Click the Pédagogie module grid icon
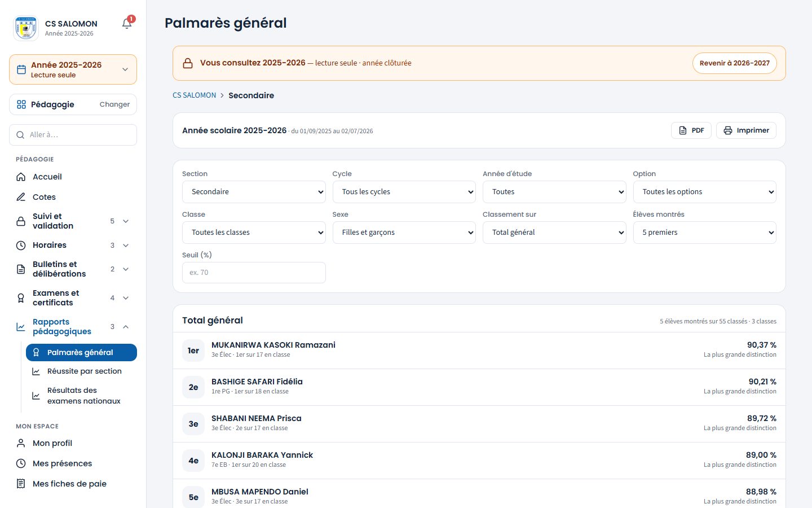The width and height of the screenshot is (812, 508). pyautogui.click(x=21, y=104)
